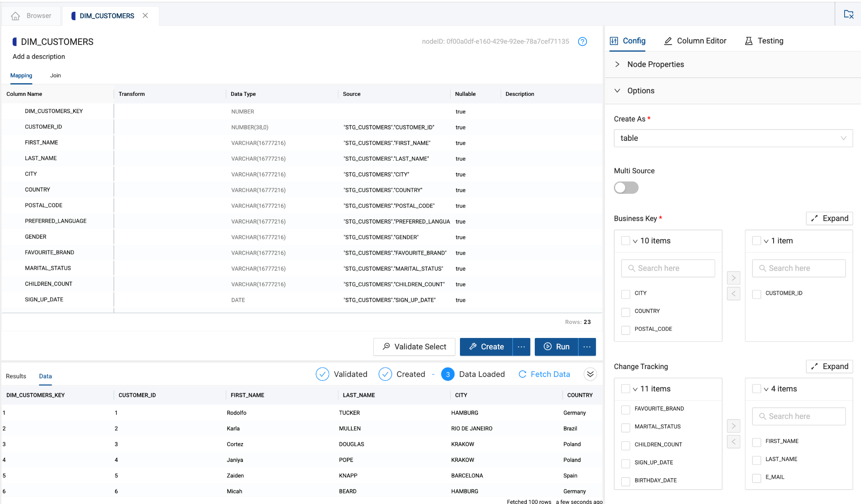Switch to the Browser tab
Viewport: 861px width, 504px height.
(32, 16)
